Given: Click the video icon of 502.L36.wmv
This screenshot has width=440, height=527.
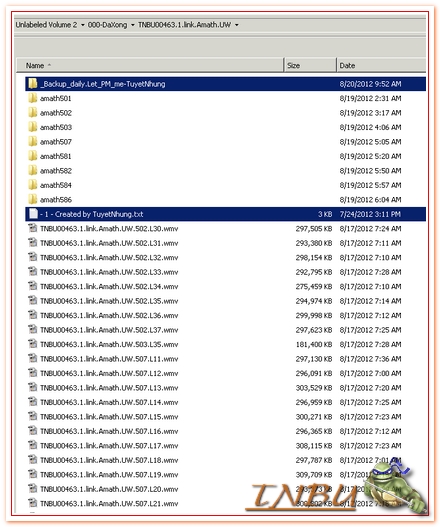Looking at the screenshot, I should tap(33, 315).
